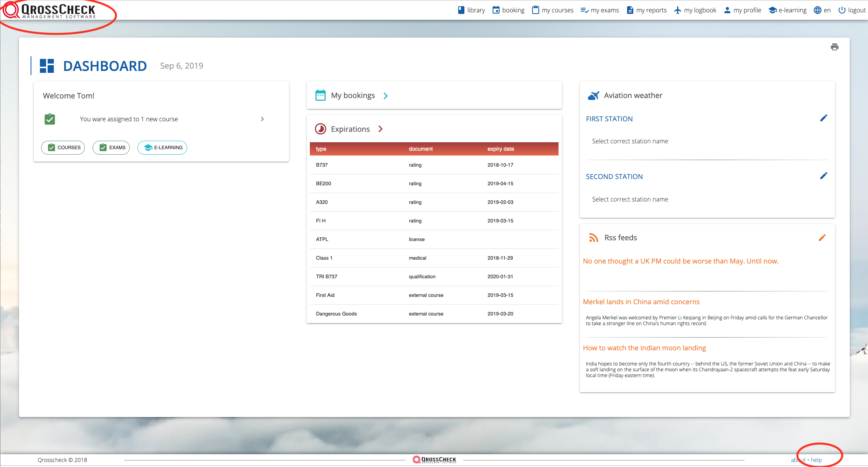Click the orange Rss feeds icon
This screenshot has height=467, width=868.
click(594, 238)
